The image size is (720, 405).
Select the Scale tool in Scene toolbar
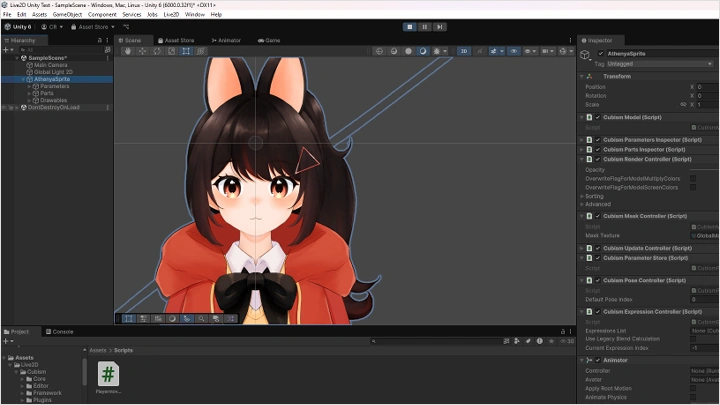click(x=172, y=51)
